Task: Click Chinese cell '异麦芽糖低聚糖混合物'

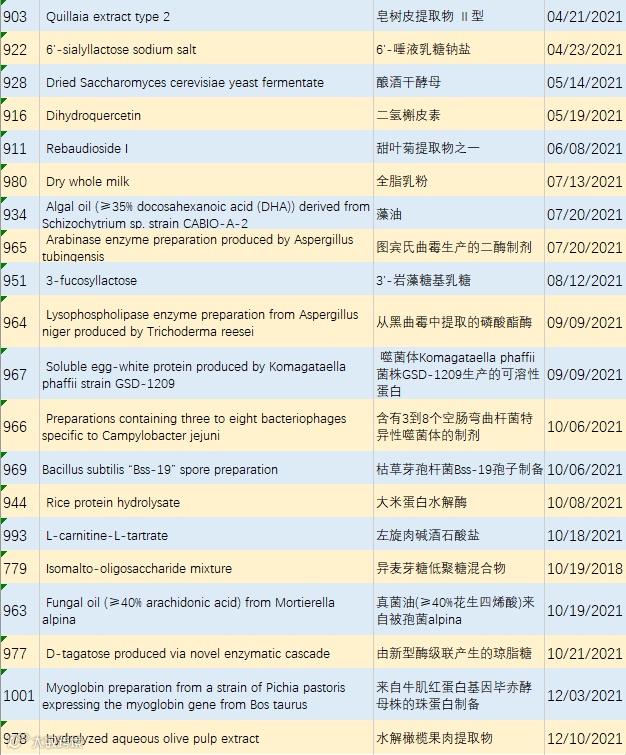Action: pyautogui.click(x=459, y=568)
